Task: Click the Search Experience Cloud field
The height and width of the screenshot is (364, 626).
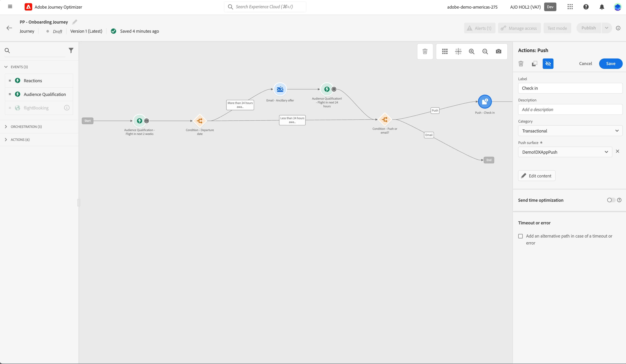Action: coord(265,7)
